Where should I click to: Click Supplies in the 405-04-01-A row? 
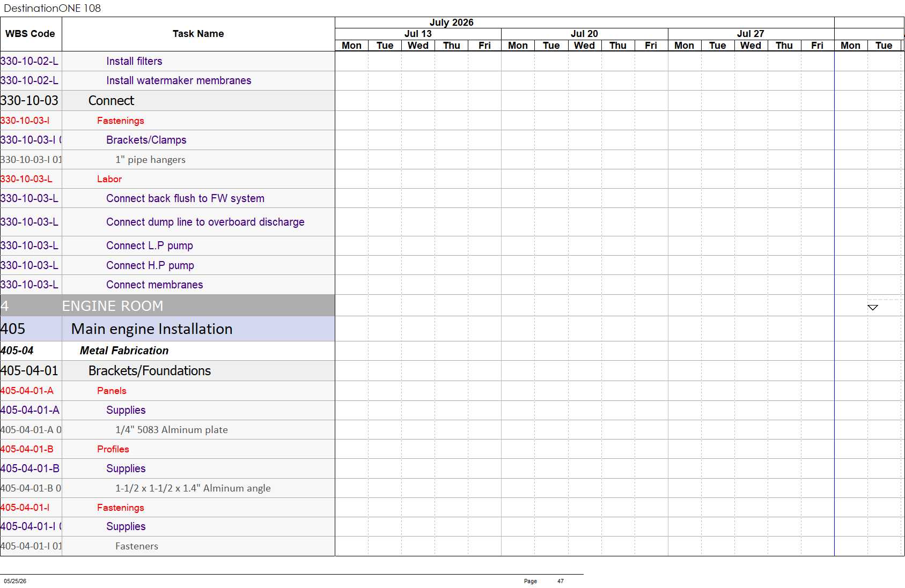(126, 410)
